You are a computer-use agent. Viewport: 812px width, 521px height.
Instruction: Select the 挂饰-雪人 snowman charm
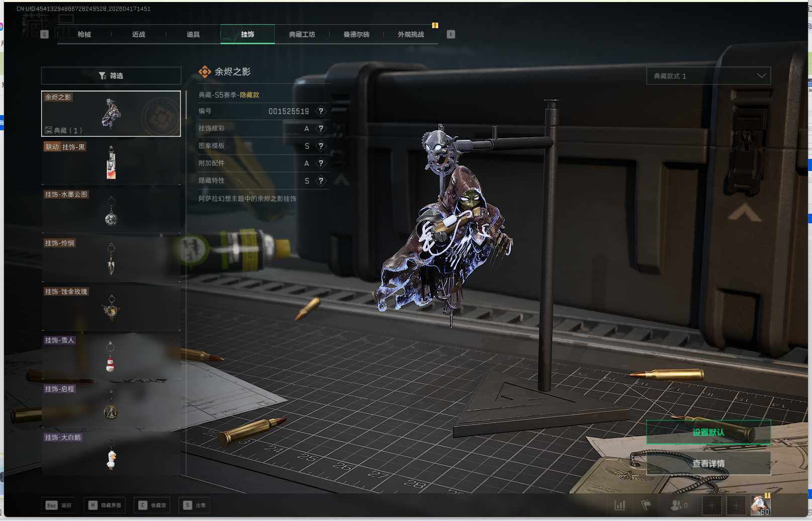click(111, 356)
